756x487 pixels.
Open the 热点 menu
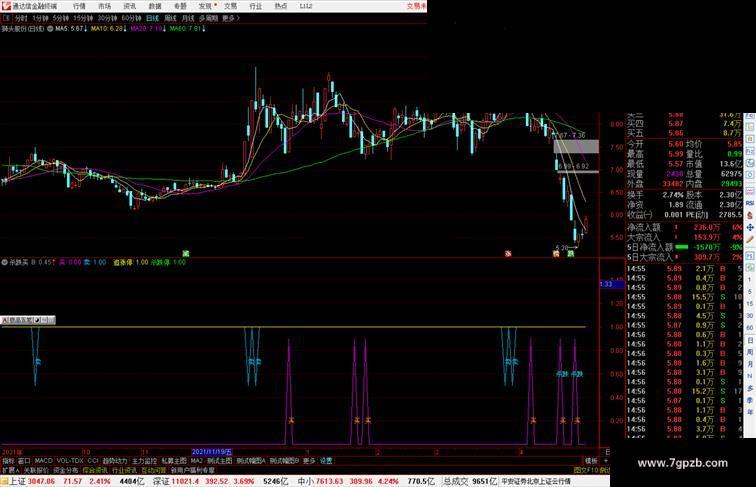tap(280, 6)
